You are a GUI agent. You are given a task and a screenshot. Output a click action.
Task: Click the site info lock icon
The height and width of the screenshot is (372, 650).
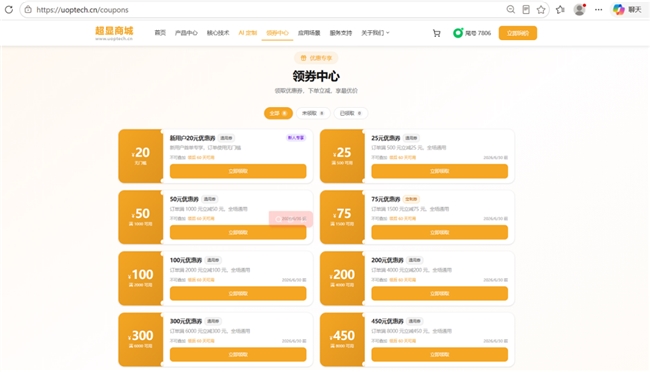(x=28, y=10)
